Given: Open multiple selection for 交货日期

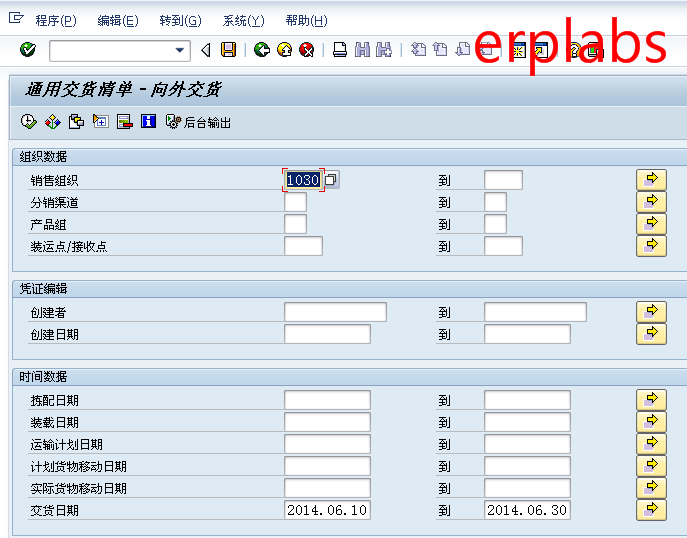Looking at the screenshot, I should click(651, 510).
